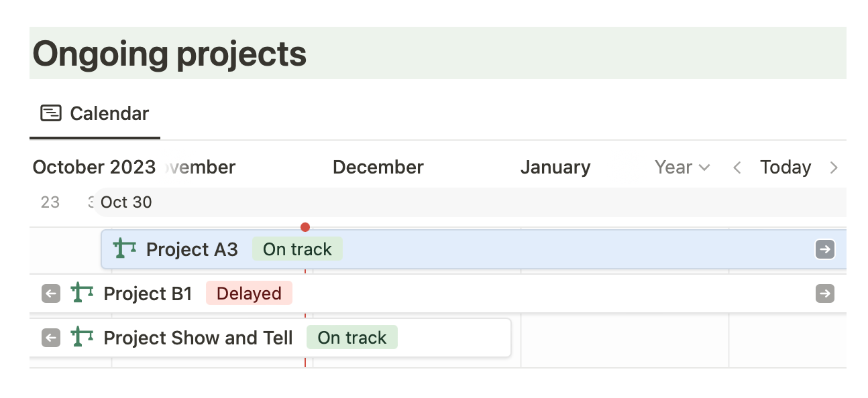The image size is (868, 398).
Task: Open the Year timescale dropdown
Action: 682,167
